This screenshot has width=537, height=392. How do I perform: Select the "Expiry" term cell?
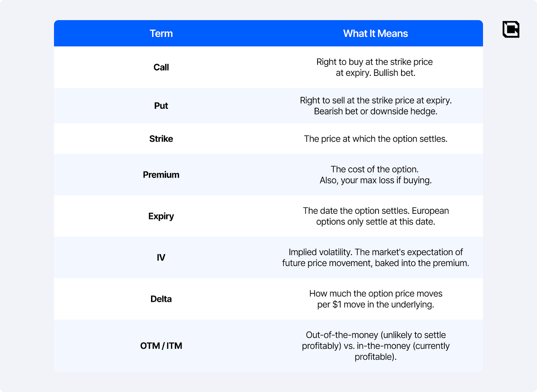pyautogui.click(x=161, y=216)
